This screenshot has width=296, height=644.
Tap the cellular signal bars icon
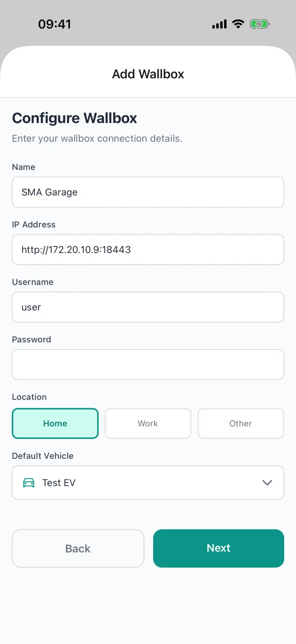click(219, 24)
